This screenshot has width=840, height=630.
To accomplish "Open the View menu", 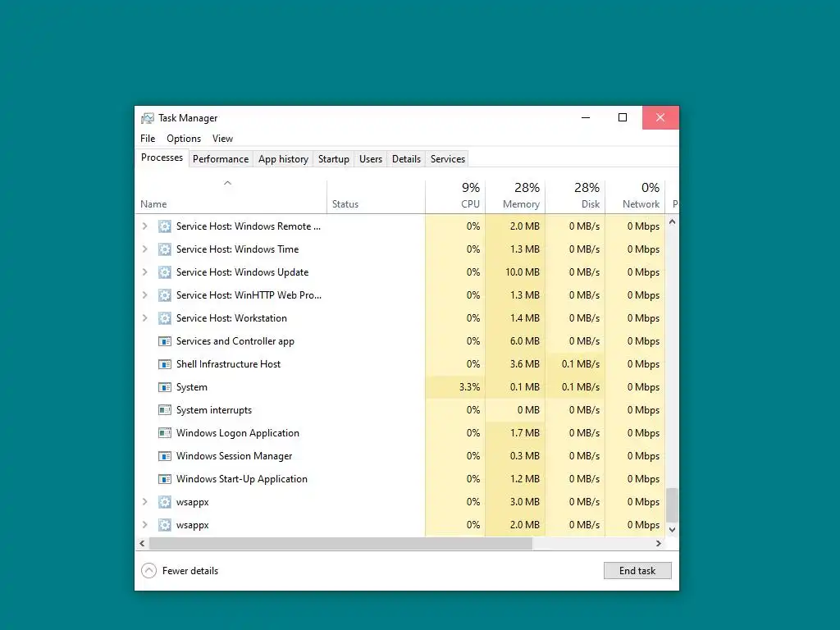I will pyautogui.click(x=222, y=138).
